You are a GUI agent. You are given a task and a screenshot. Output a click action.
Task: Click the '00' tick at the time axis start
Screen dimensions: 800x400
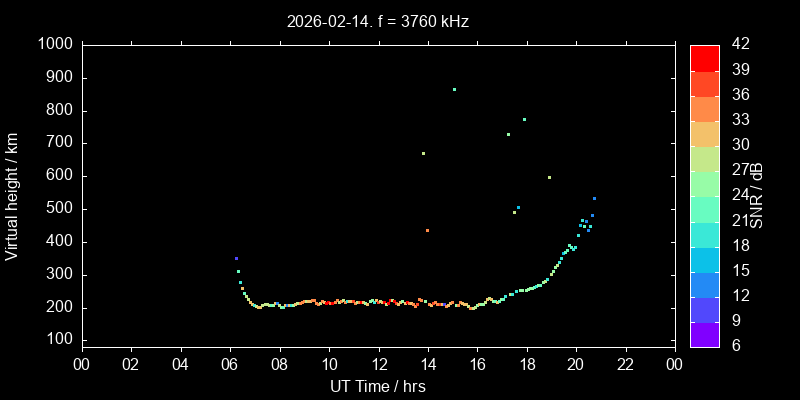81,365
